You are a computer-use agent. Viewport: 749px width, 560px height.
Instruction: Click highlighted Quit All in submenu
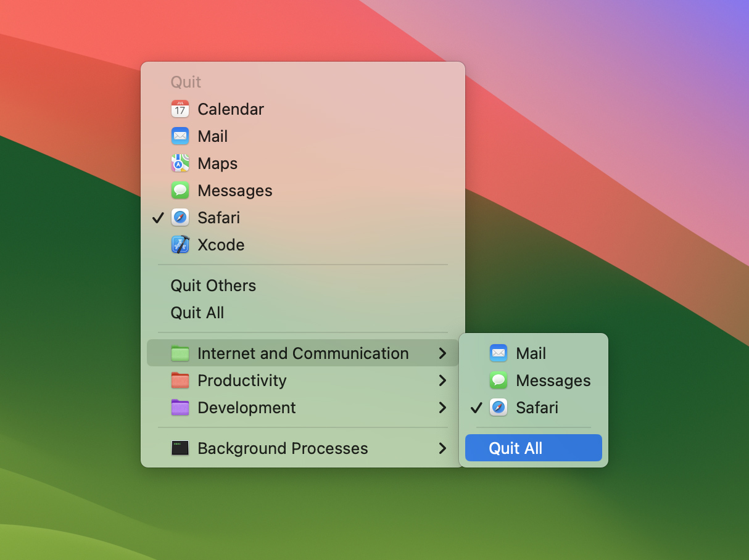(534, 448)
